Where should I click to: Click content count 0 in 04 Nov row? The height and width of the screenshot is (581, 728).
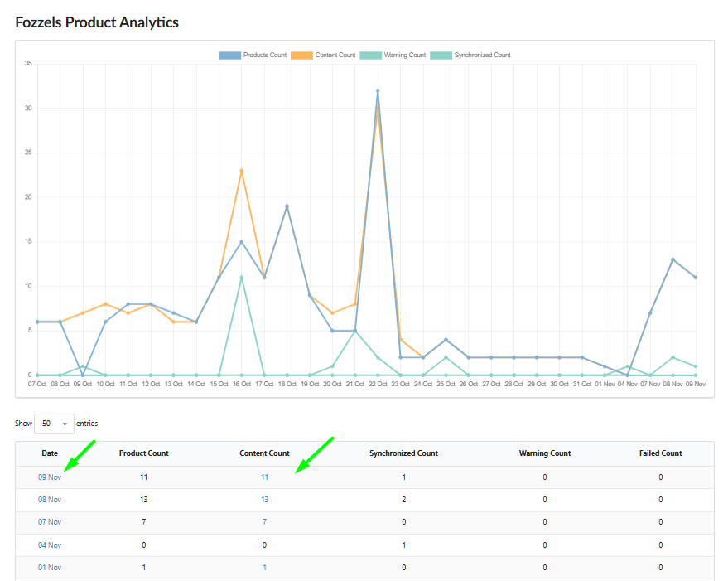tap(265, 545)
